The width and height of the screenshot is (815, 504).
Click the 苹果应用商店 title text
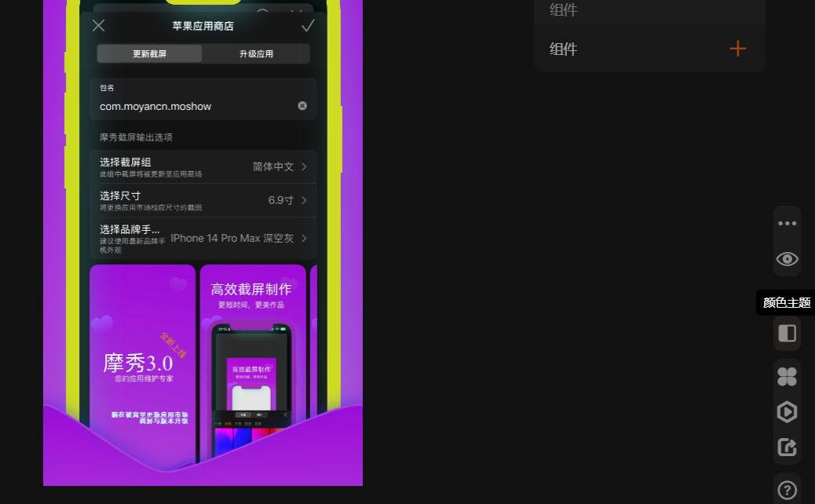tap(203, 26)
